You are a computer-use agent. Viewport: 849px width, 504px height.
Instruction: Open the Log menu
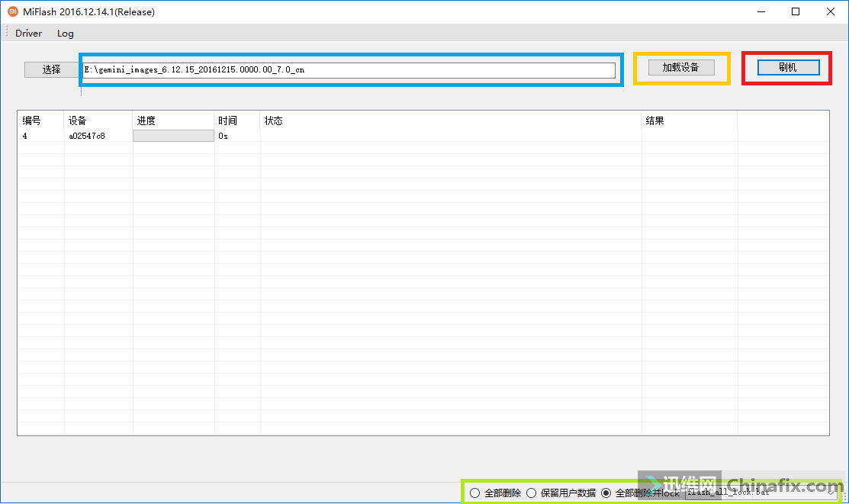66,34
